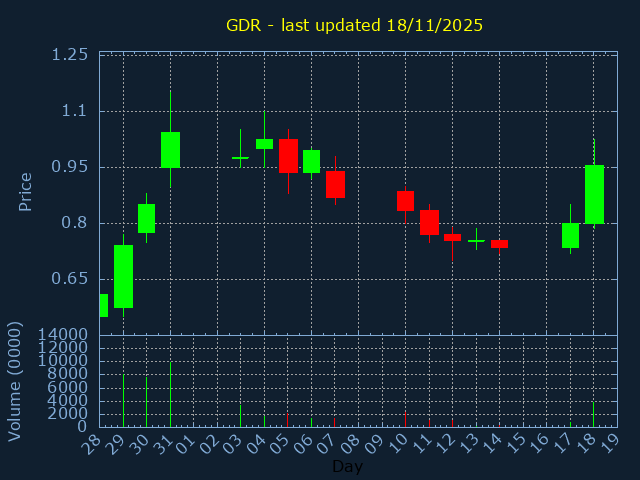This screenshot has height=480, width=640.
Task: Click the green candlestick for day 31
Action: pos(170,150)
